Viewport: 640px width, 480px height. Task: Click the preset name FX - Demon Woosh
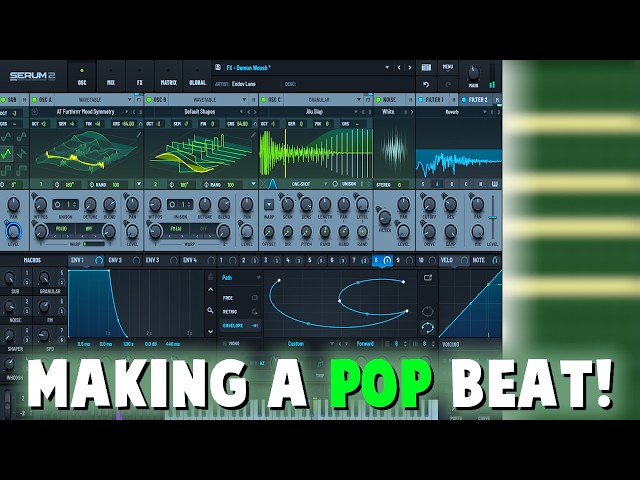(x=249, y=68)
